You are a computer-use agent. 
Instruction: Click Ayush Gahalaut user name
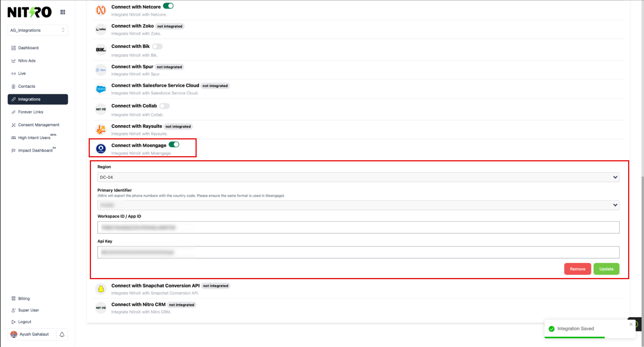coord(34,334)
